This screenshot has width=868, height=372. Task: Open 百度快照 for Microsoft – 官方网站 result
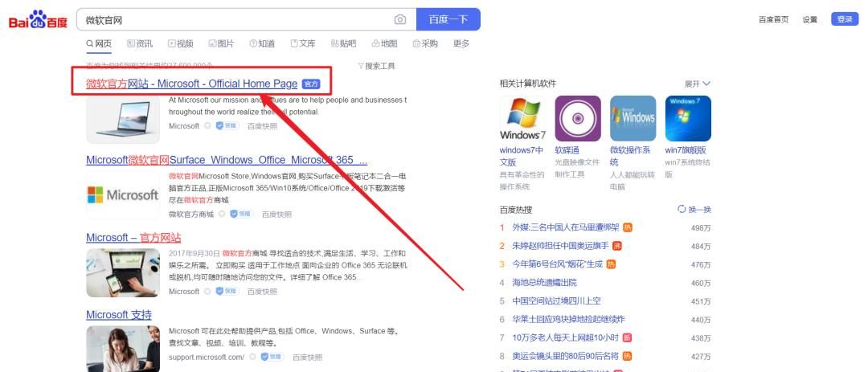click(262, 292)
